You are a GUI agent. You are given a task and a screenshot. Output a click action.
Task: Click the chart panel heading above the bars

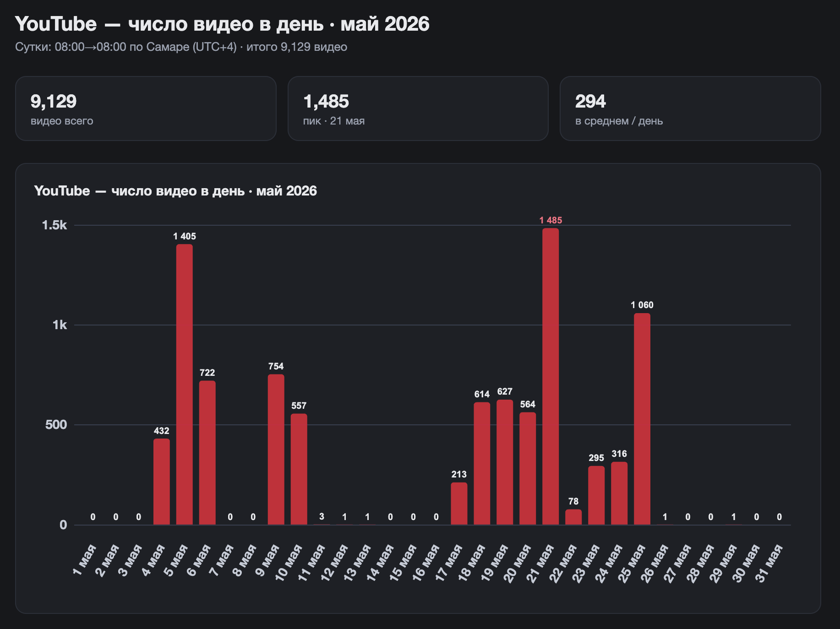(175, 191)
